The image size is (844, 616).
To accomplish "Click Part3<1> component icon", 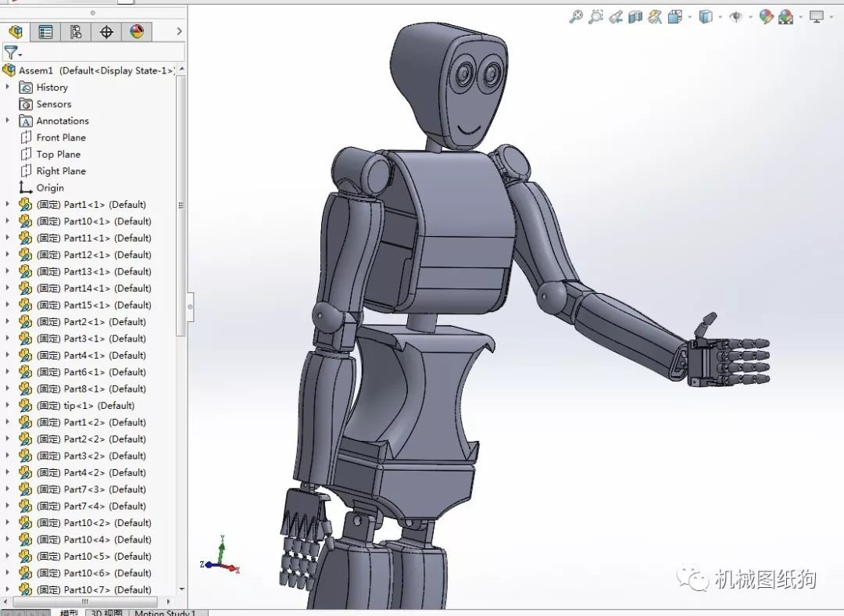I will (x=25, y=338).
